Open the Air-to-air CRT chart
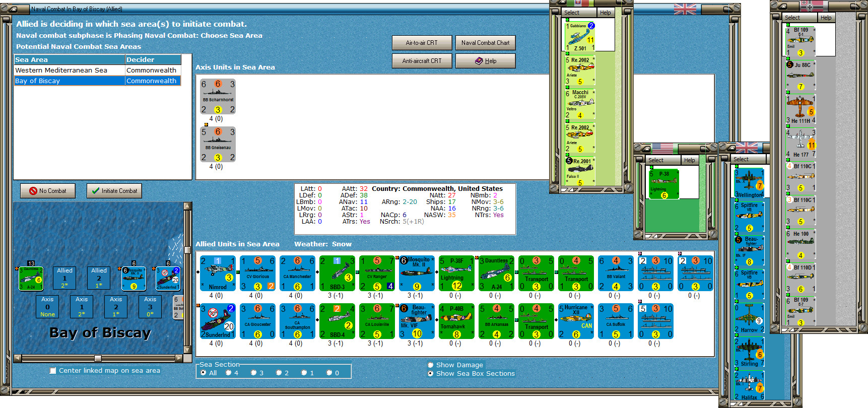 coord(422,43)
